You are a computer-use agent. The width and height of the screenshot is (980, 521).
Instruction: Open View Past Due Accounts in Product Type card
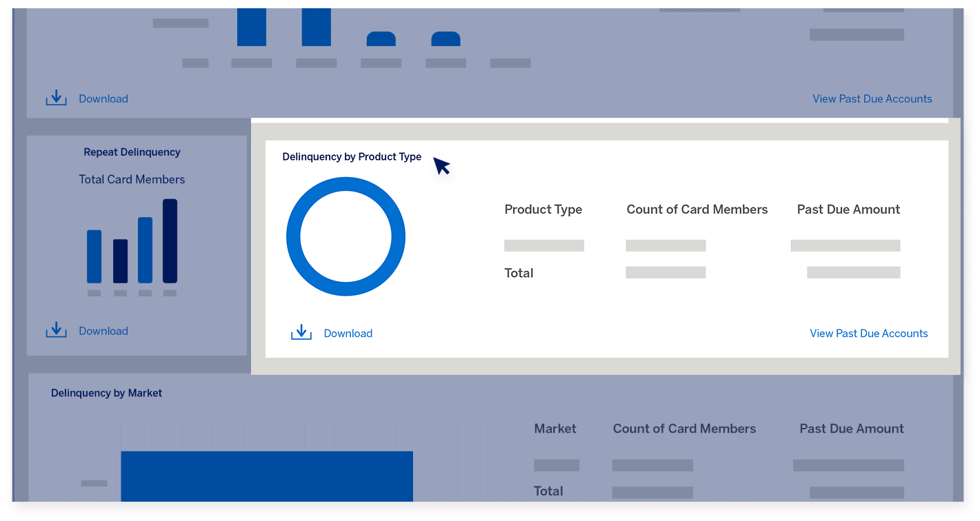868,333
